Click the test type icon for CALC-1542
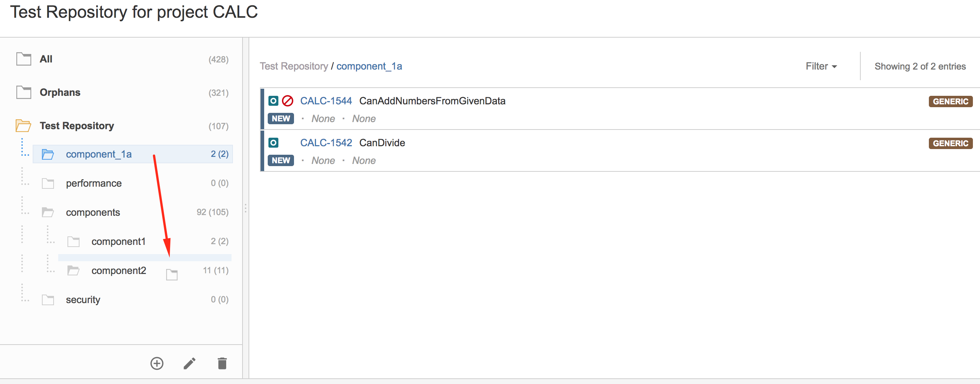Viewport: 980px width, 384px height. pos(273,143)
